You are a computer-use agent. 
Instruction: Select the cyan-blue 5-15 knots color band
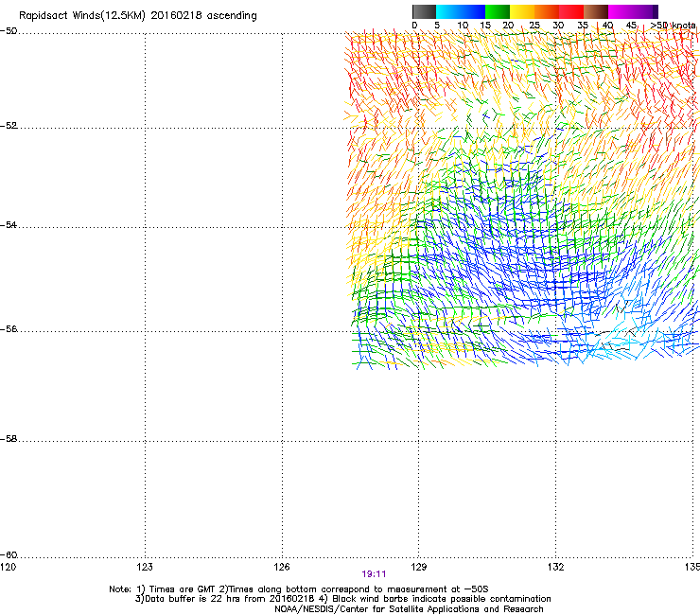(x=461, y=11)
